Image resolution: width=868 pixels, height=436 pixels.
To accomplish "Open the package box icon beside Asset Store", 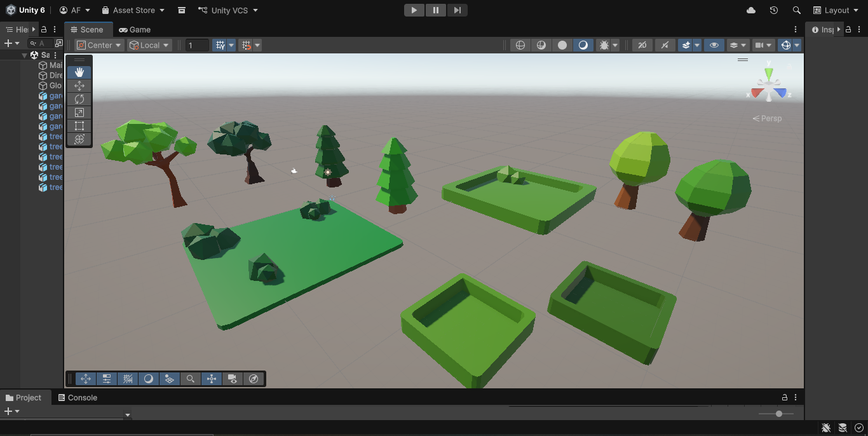I will point(182,10).
